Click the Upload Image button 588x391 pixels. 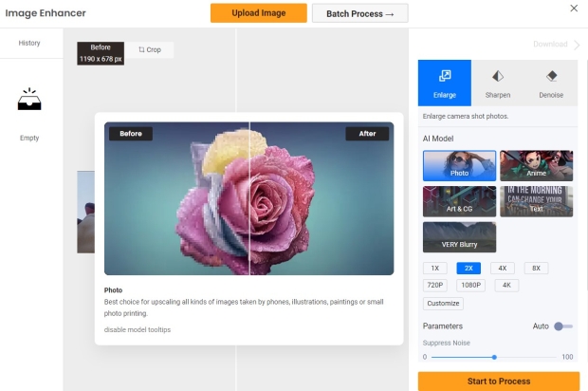259,13
